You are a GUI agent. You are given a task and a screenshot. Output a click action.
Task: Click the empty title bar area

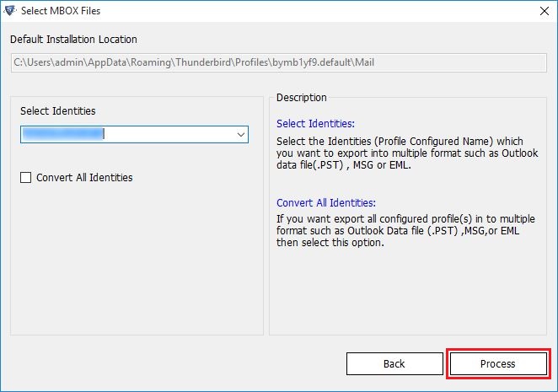point(295,12)
